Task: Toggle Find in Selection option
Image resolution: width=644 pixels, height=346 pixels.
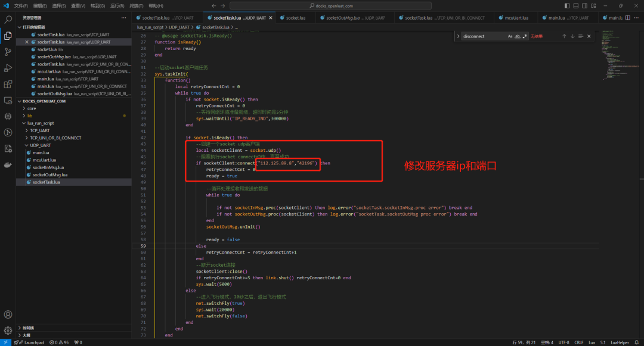Action: 581,36
